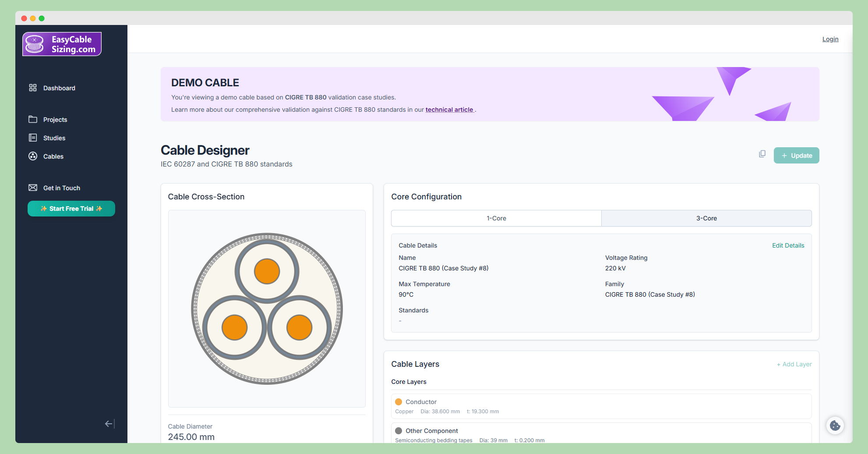This screenshot has width=868, height=454.
Task: Open Dashboard via its grid icon
Action: 33,88
